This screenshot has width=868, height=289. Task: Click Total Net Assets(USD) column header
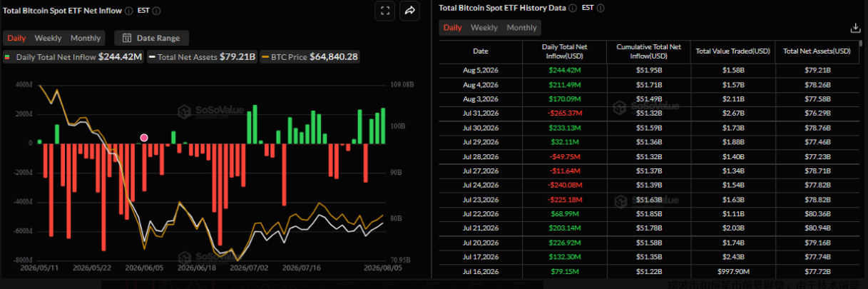click(x=817, y=51)
